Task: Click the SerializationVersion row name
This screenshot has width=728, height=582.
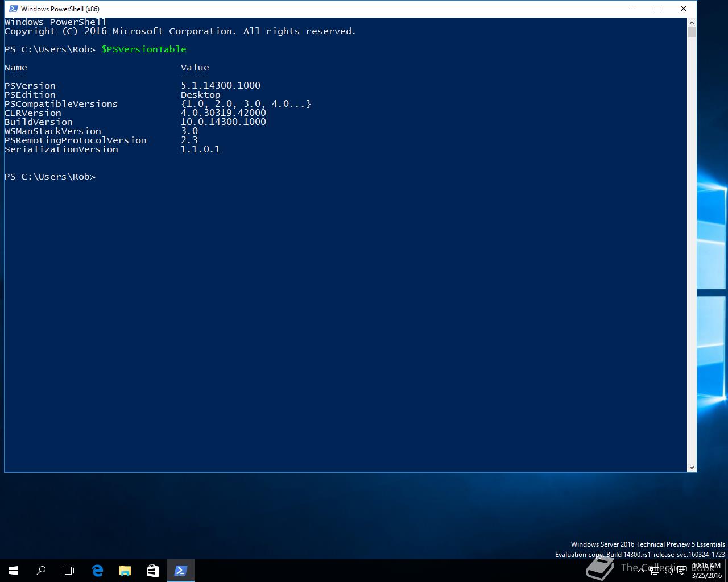Action: 61,149
